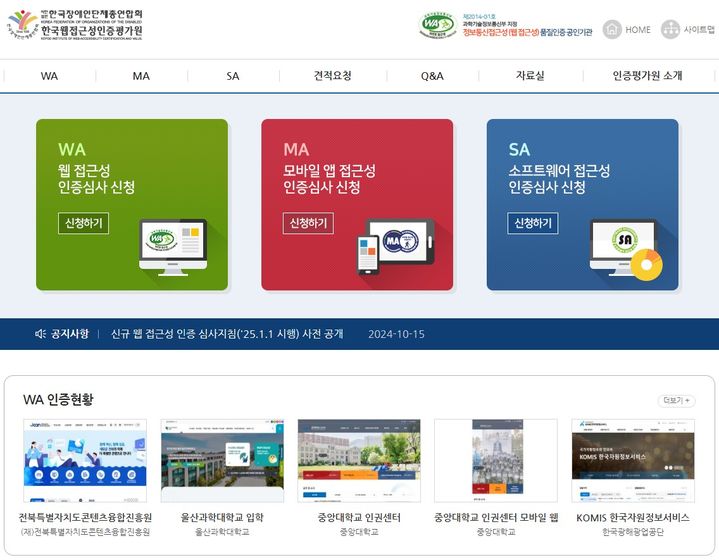Open the 사이트맵 sitemap icon
The width and height of the screenshot is (719, 560).
click(x=670, y=29)
